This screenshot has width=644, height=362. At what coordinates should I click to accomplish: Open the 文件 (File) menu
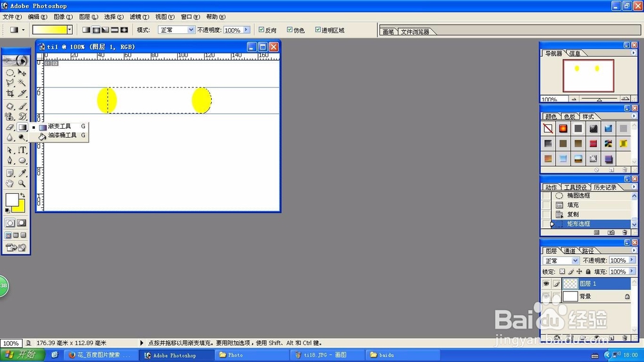click(12, 17)
